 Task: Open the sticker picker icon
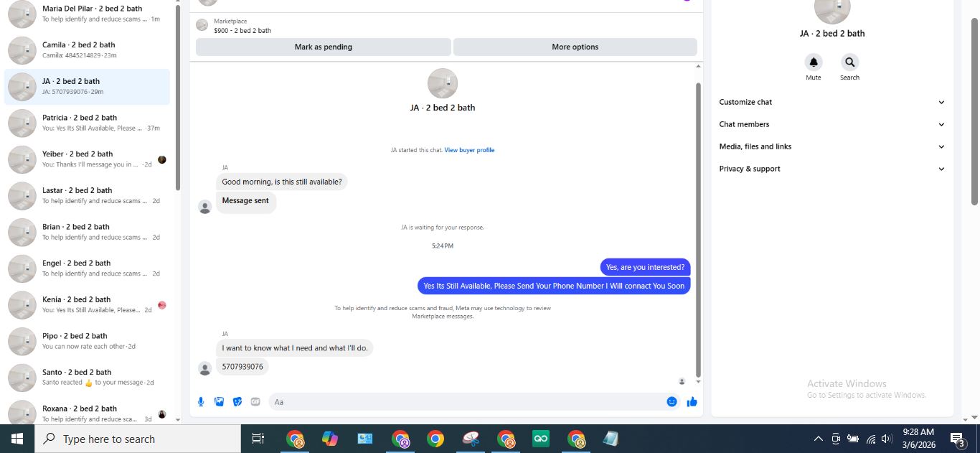pyautogui.click(x=237, y=402)
